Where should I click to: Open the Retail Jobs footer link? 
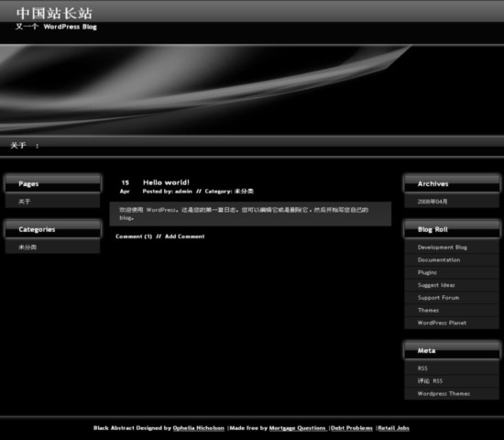pos(393,428)
